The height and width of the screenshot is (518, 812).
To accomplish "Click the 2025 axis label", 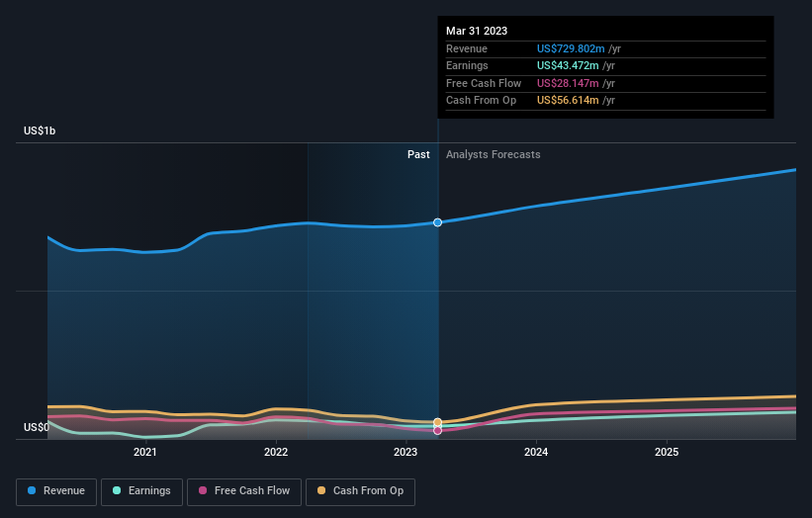I will pyautogui.click(x=667, y=453).
